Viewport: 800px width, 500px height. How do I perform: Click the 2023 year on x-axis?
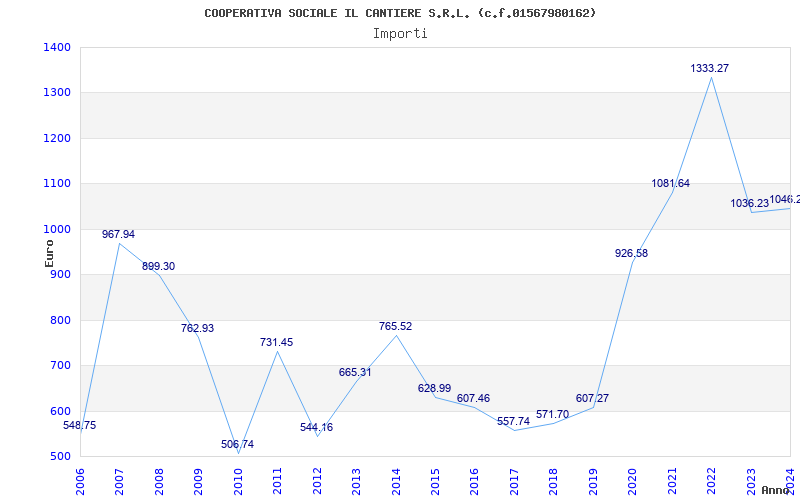[751, 481]
